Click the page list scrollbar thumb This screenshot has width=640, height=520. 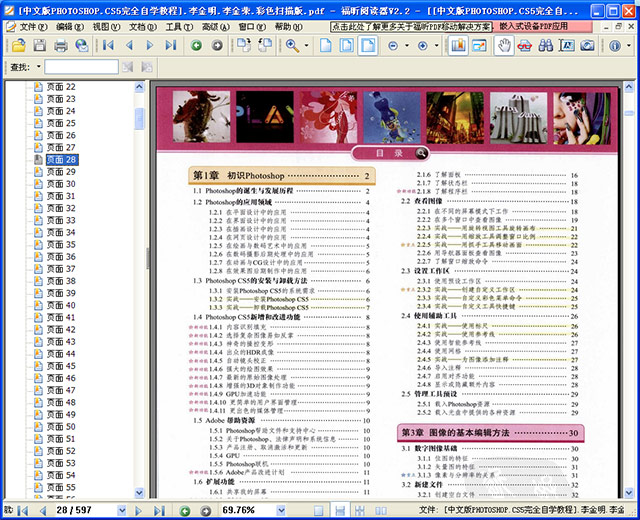139,119
